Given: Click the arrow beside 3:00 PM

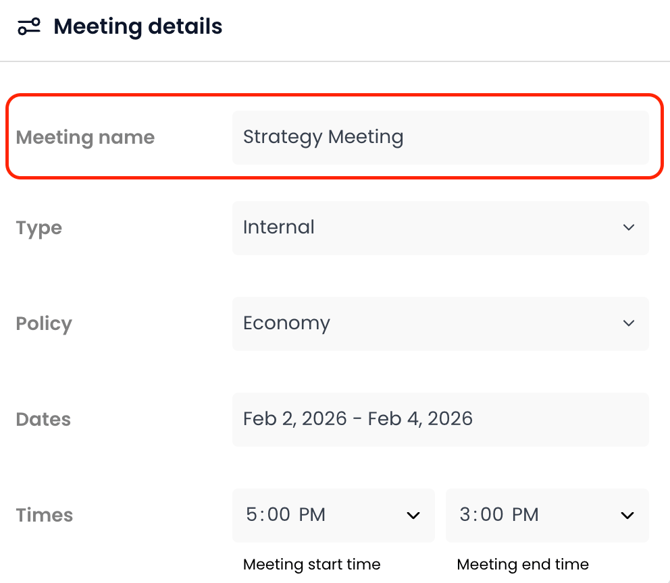Looking at the screenshot, I should [x=627, y=516].
